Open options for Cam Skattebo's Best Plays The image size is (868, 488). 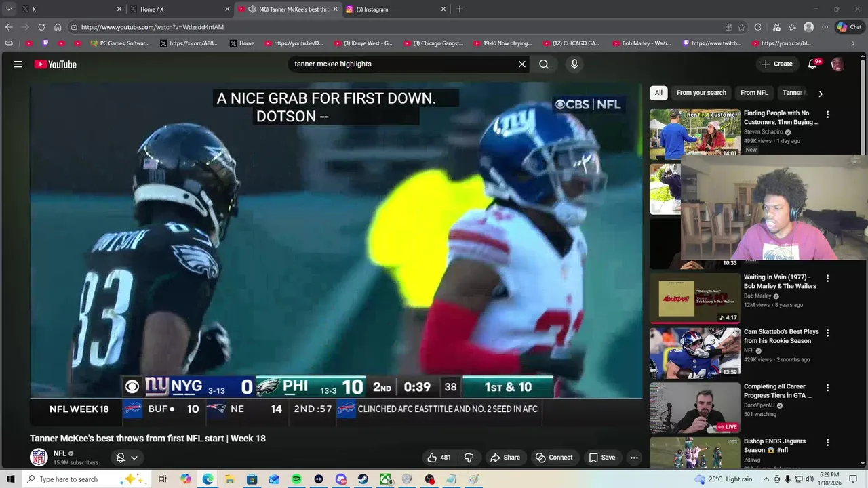[x=827, y=333]
